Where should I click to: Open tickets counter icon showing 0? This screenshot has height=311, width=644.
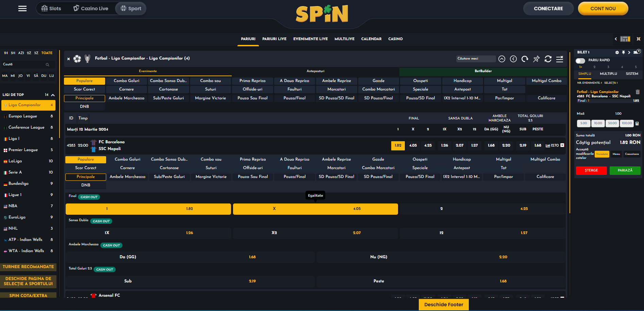click(x=637, y=52)
